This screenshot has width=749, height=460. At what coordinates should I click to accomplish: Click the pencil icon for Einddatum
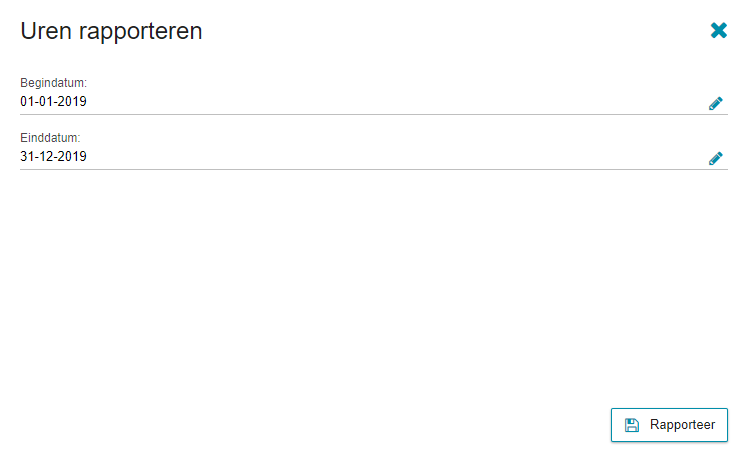click(715, 158)
